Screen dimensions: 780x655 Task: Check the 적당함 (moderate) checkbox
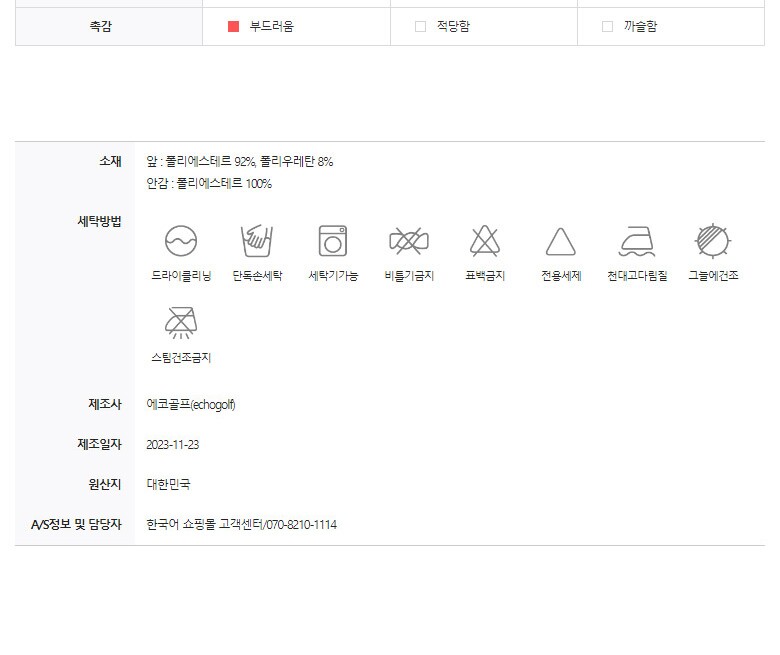coord(421,27)
